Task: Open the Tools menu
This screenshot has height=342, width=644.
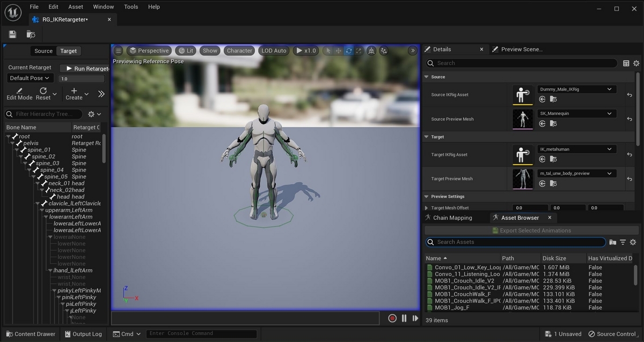Action: [x=131, y=7]
